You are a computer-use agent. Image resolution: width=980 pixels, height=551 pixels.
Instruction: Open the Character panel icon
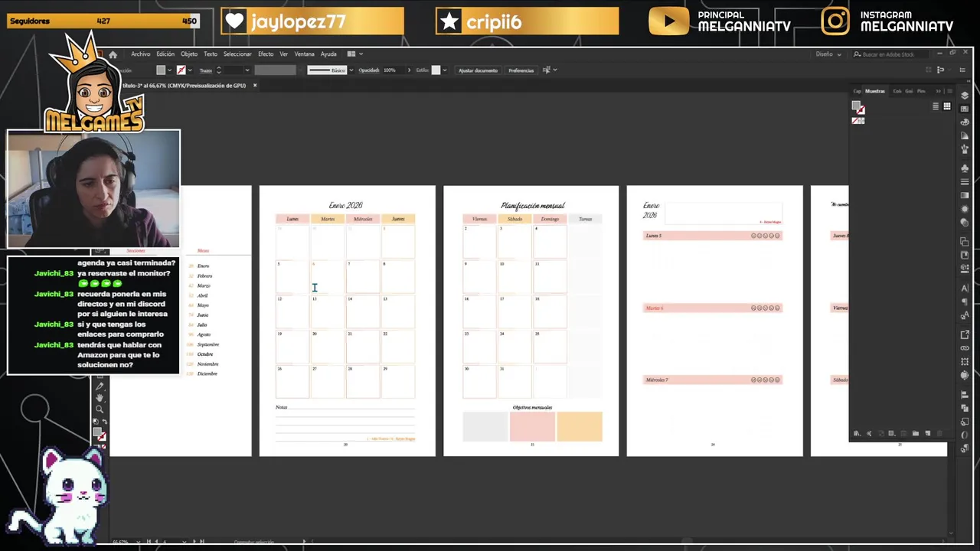pyautogui.click(x=965, y=288)
